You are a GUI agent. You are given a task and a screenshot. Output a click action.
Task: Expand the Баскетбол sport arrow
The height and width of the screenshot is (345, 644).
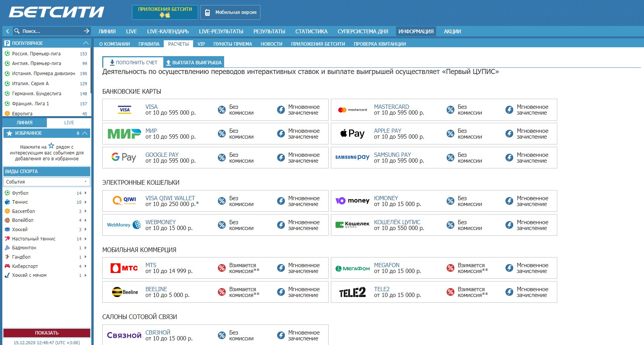86,211
